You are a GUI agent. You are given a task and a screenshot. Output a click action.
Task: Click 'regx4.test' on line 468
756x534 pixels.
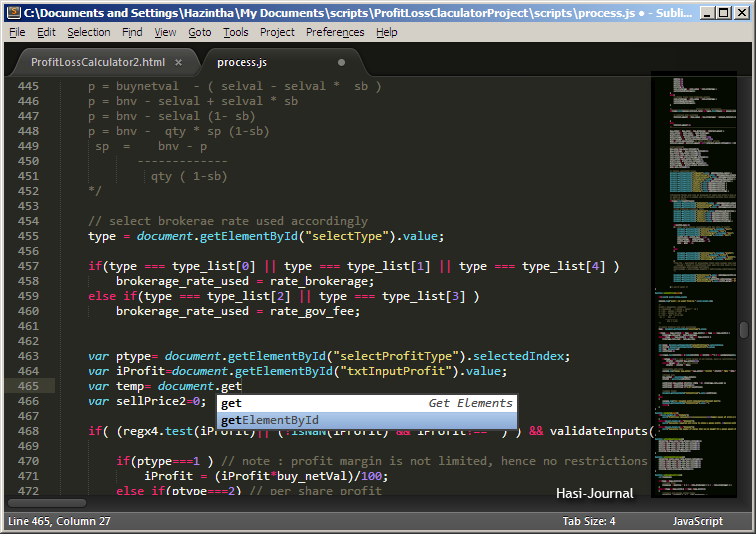point(158,431)
